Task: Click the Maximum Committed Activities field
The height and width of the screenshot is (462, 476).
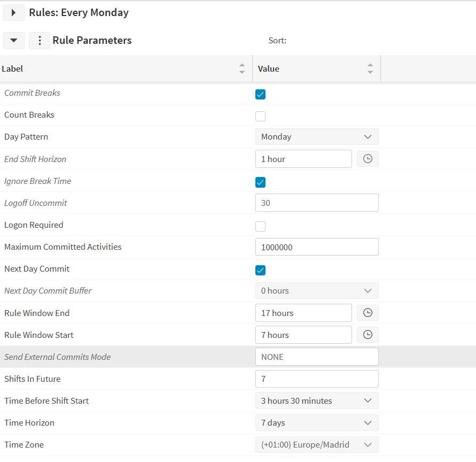Action: coord(317,247)
